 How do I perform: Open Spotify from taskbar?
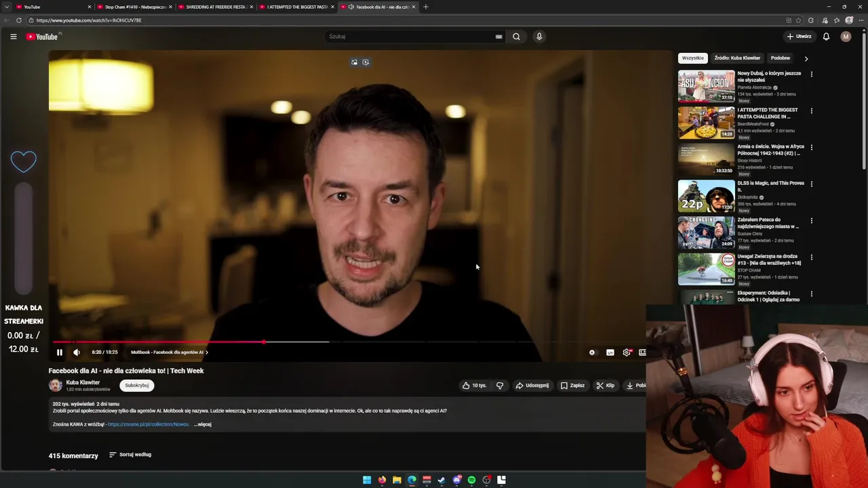pos(471,480)
